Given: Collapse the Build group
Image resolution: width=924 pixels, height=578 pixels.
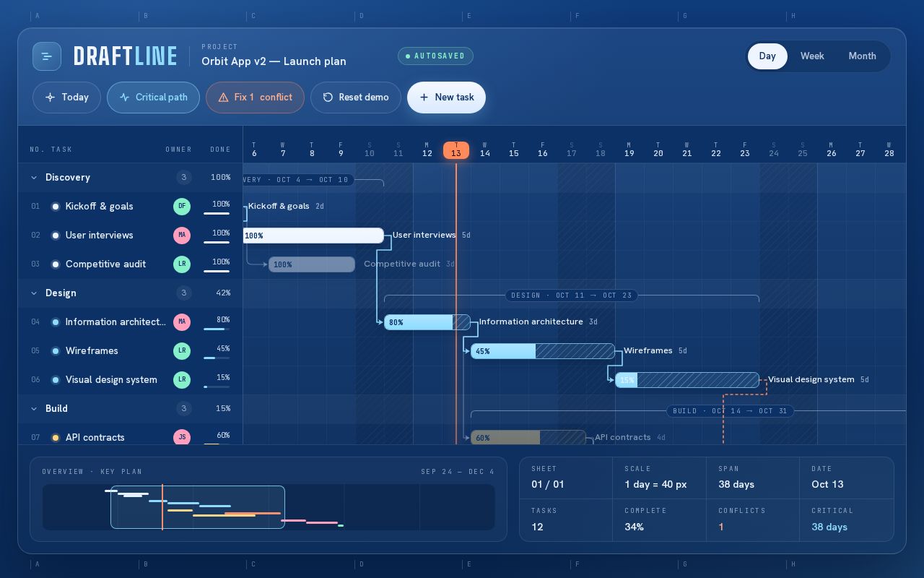Looking at the screenshot, I should (x=34, y=409).
